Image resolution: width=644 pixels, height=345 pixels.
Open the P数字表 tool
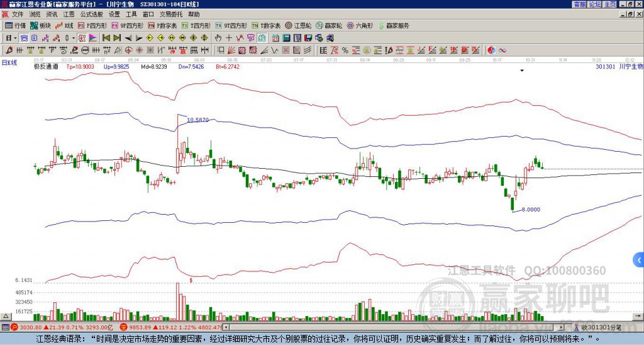(162, 25)
